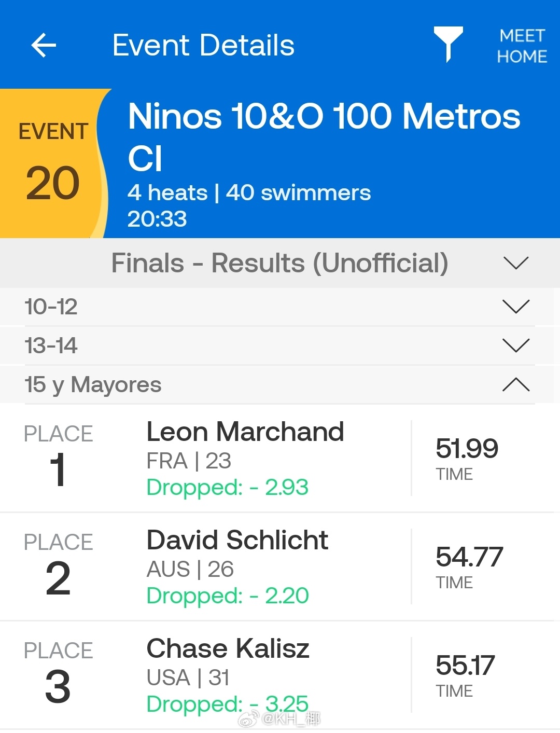Select the Finals - Results (Unofficial) label

280,263
